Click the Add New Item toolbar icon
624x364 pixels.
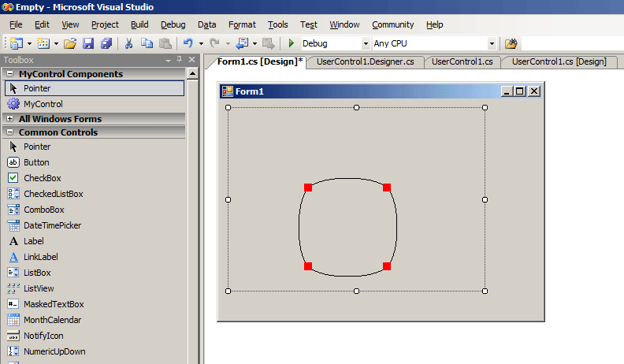click(x=43, y=43)
